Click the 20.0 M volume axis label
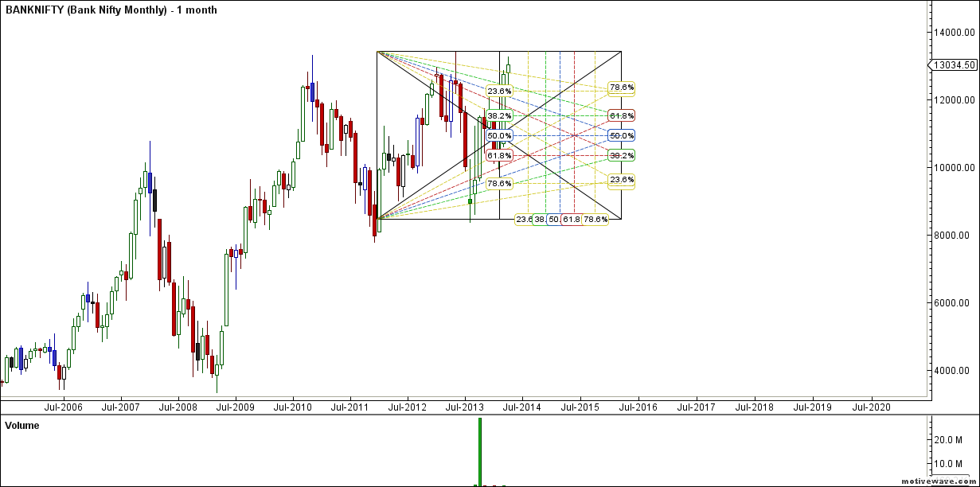The height and width of the screenshot is (487, 980). click(x=957, y=439)
